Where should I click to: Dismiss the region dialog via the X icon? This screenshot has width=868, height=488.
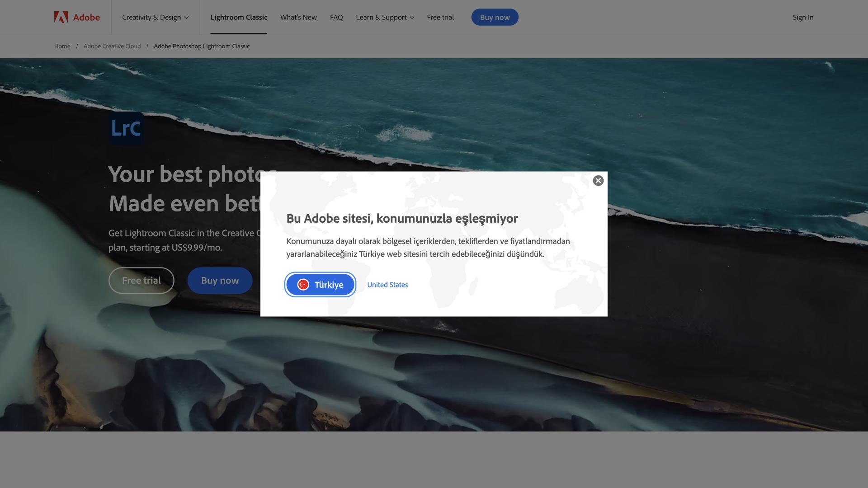click(x=598, y=180)
